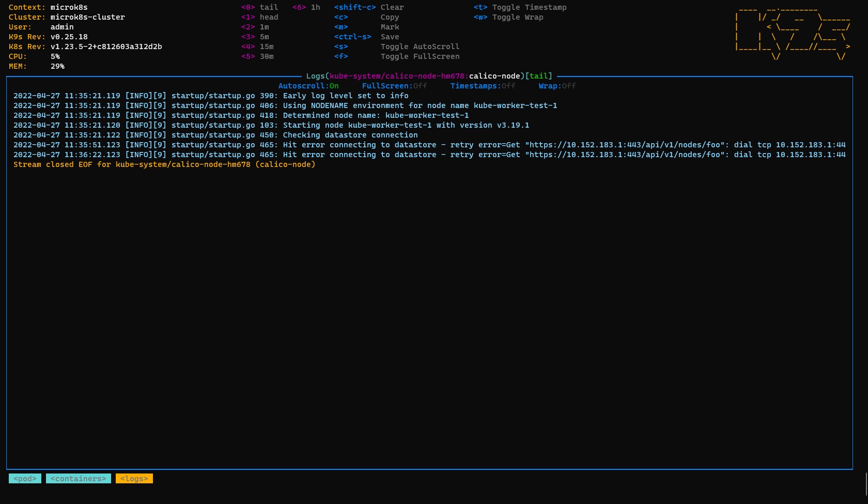This screenshot has width=868, height=504.
Task: Toggle the Autoscroll:On indicator
Action: 308,86
